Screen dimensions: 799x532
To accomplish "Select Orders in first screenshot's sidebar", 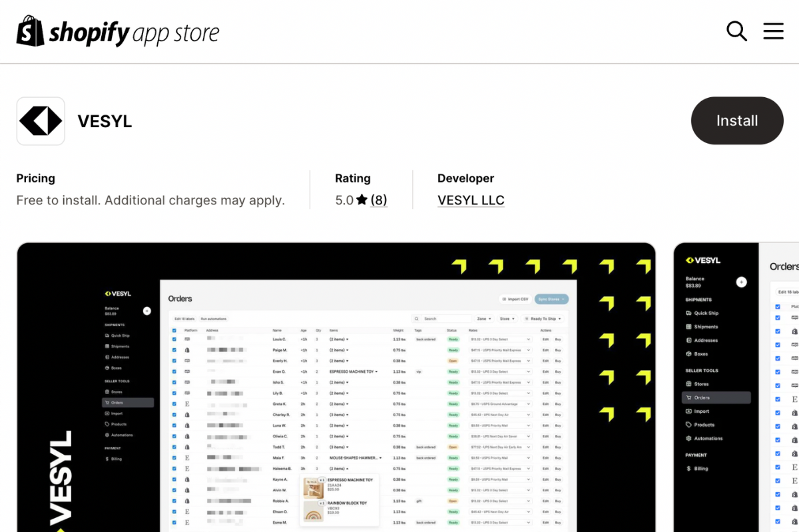I will click(x=128, y=403).
